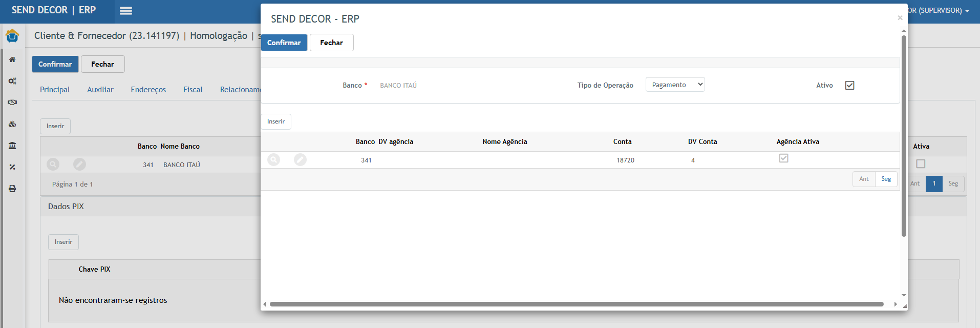Screen dimensions: 980x328
Task: Click the Nome Banco column header
Action: (x=180, y=147)
